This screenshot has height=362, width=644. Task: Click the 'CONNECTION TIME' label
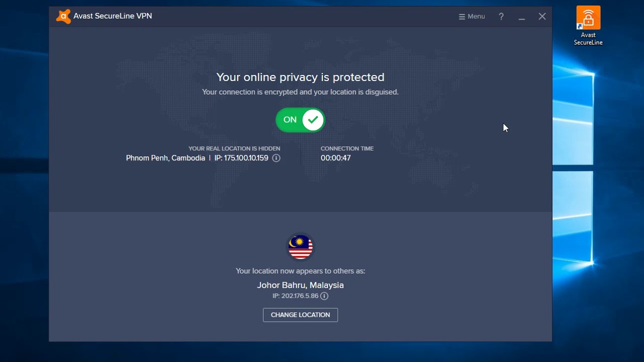coord(347,148)
